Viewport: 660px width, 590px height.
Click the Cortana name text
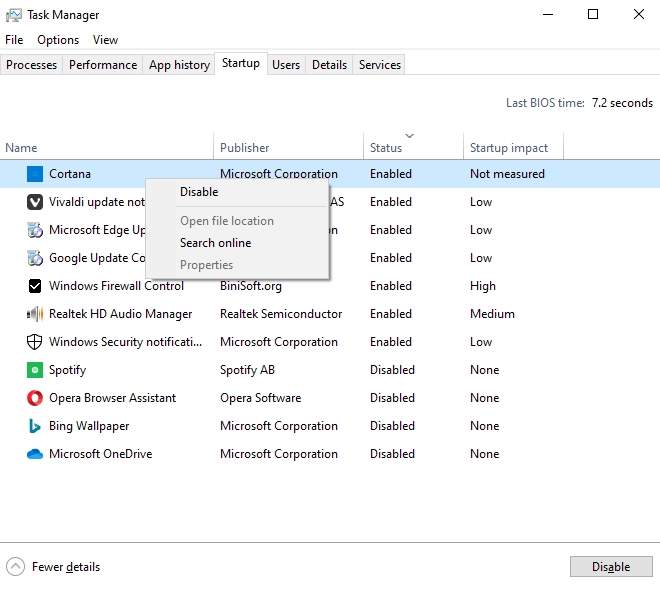[70, 174]
